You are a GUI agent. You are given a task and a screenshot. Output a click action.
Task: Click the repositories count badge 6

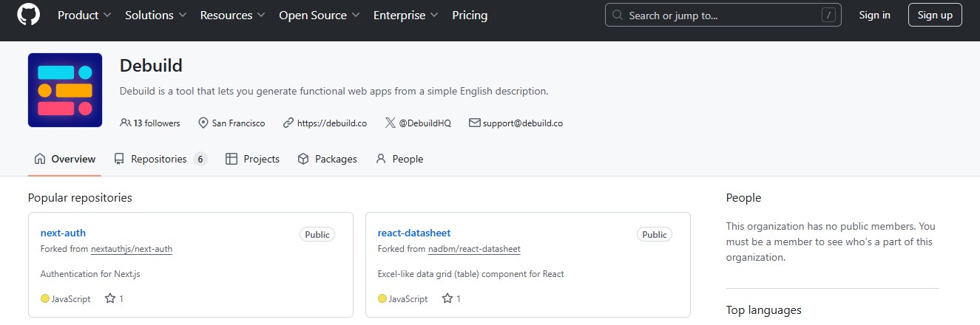[x=200, y=159]
